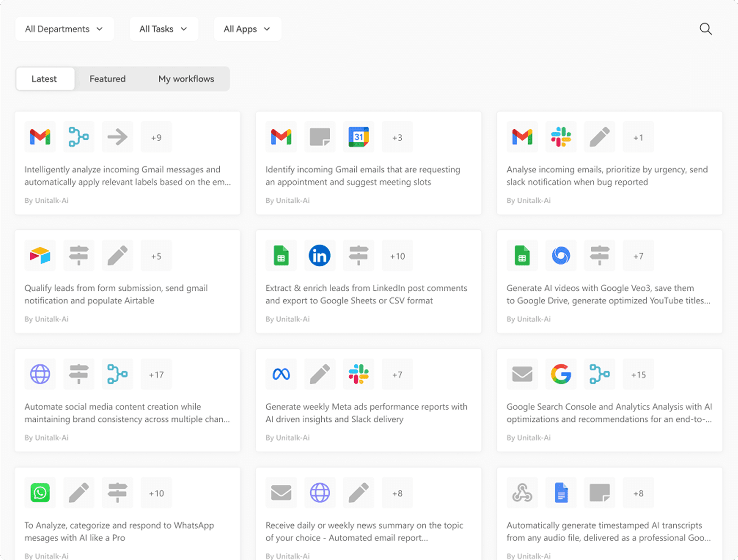
Task: Open the All Tasks dropdown
Action: 164,29
